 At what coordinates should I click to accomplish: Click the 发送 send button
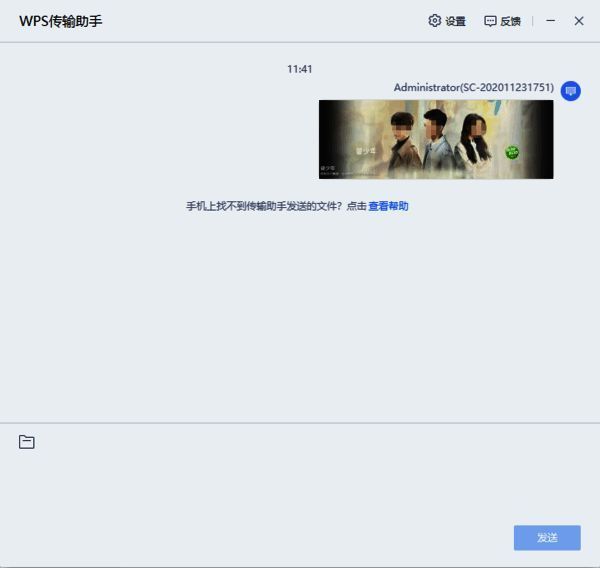click(x=547, y=538)
